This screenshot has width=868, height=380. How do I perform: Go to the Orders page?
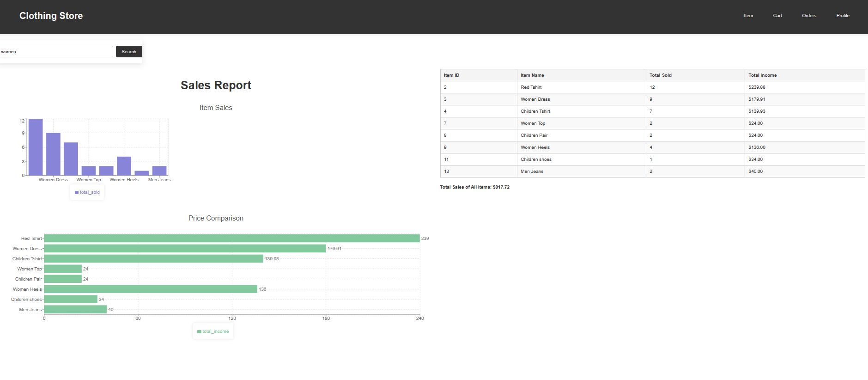[x=809, y=16]
